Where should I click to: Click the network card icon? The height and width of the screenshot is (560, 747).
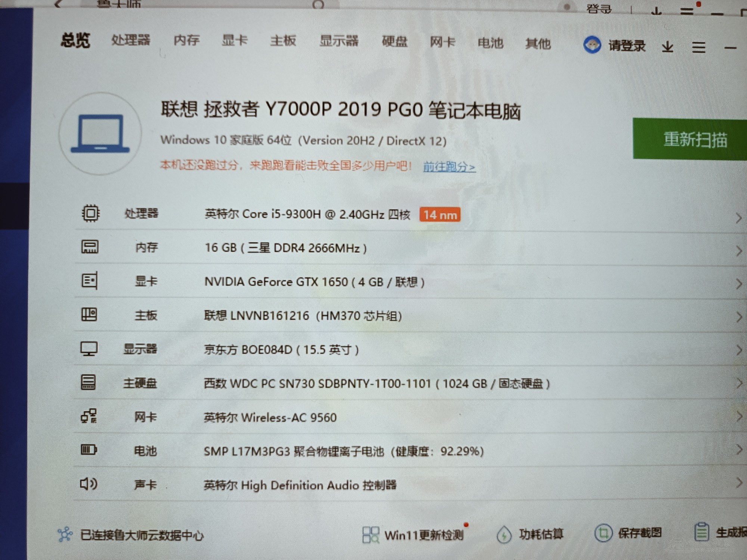89,416
